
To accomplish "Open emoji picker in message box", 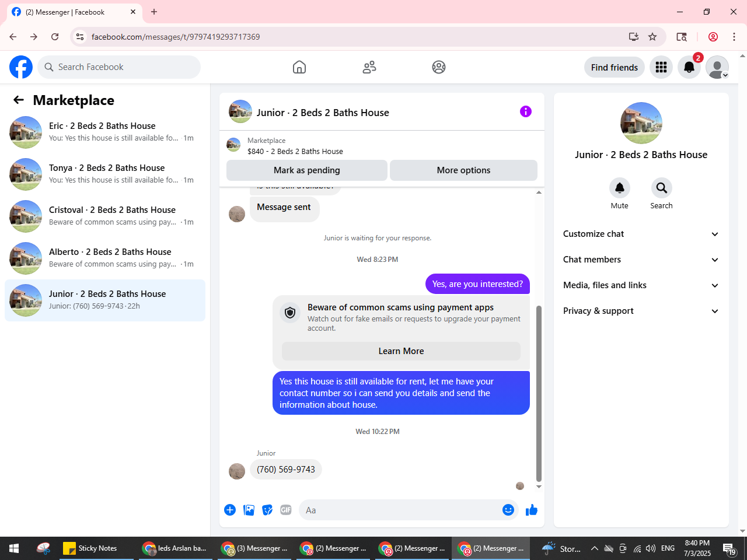I will 508,510.
